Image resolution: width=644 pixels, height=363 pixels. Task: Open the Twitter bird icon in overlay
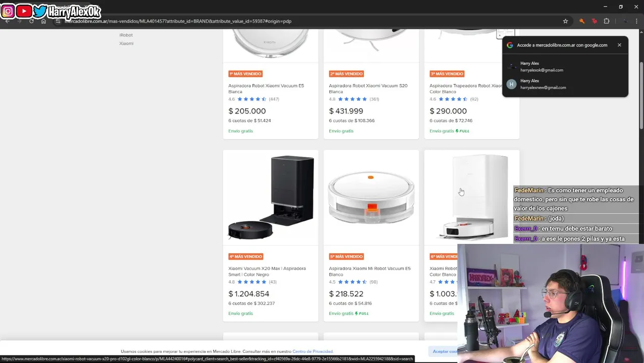[40, 11]
